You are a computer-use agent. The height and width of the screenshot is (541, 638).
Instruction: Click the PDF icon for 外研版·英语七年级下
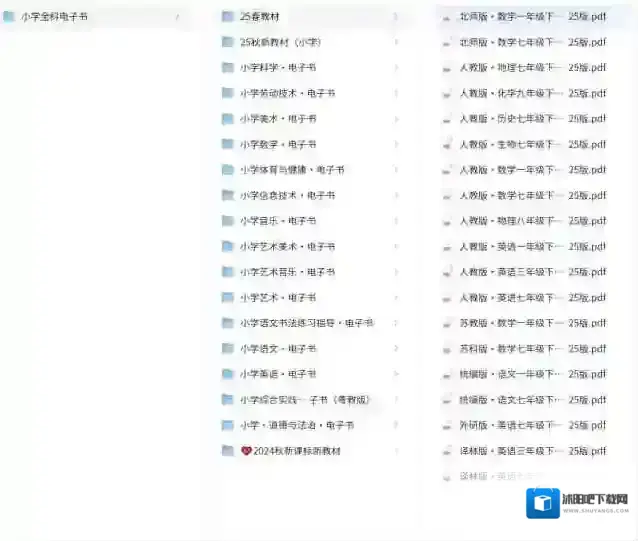(447, 426)
